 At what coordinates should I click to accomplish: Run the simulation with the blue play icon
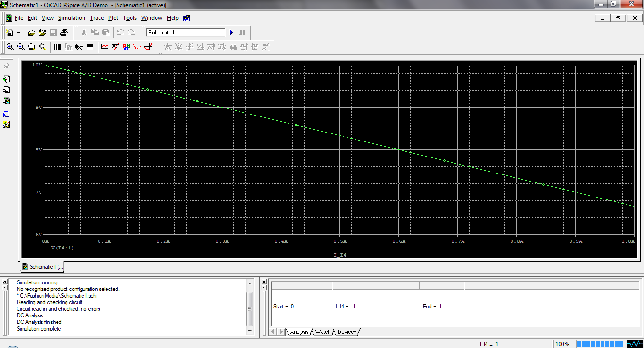231,32
